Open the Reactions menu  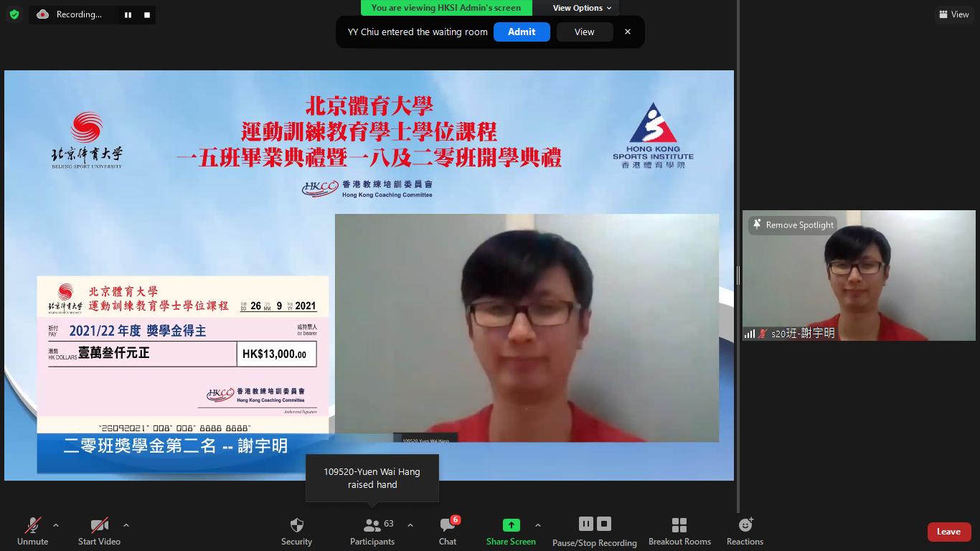click(x=745, y=532)
